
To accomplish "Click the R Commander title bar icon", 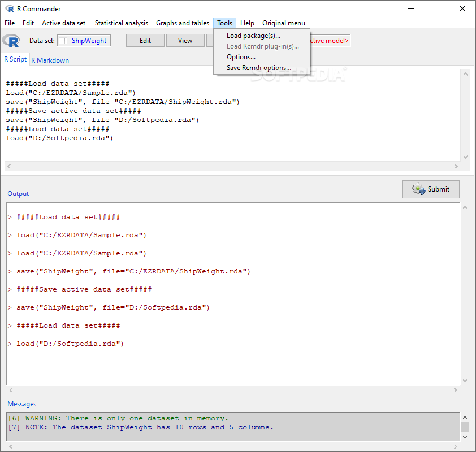I will pyautogui.click(x=10, y=9).
